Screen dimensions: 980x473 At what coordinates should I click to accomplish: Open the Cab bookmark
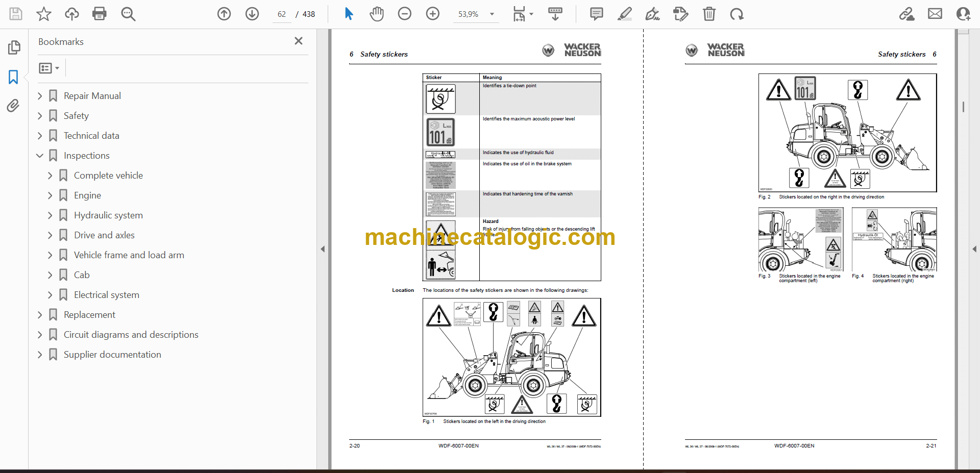click(x=82, y=275)
